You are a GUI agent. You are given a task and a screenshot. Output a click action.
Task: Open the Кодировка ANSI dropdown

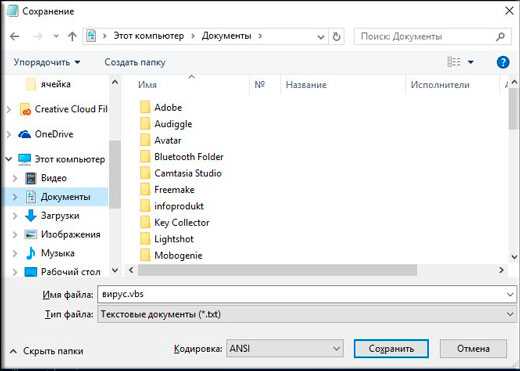coord(285,349)
